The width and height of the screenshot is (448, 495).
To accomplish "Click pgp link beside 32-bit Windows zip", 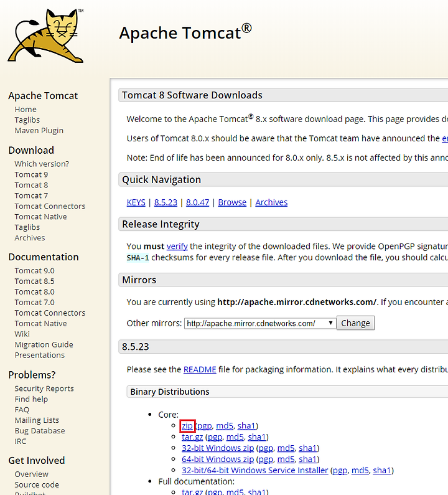I will pyautogui.click(x=266, y=448).
